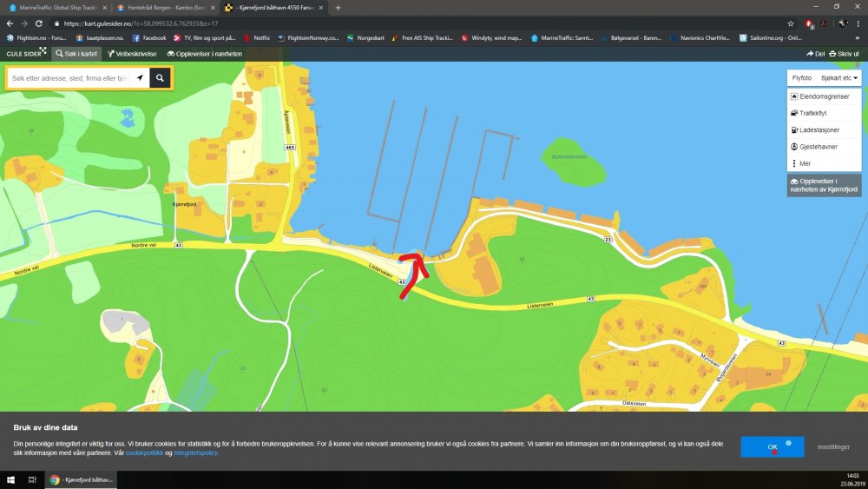Click the browser back arrow
The height and width of the screenshot is (489, 868).
pos(10,23)
